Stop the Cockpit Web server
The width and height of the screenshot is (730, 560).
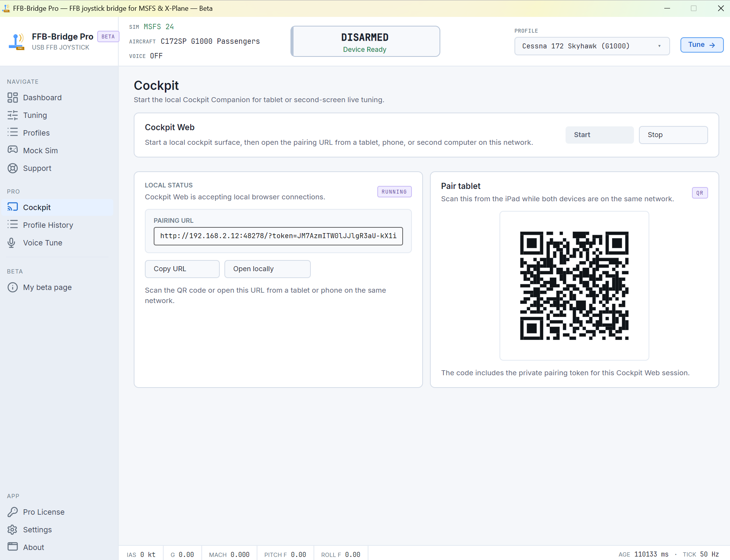pyautogui.click(x=673, y=135)
